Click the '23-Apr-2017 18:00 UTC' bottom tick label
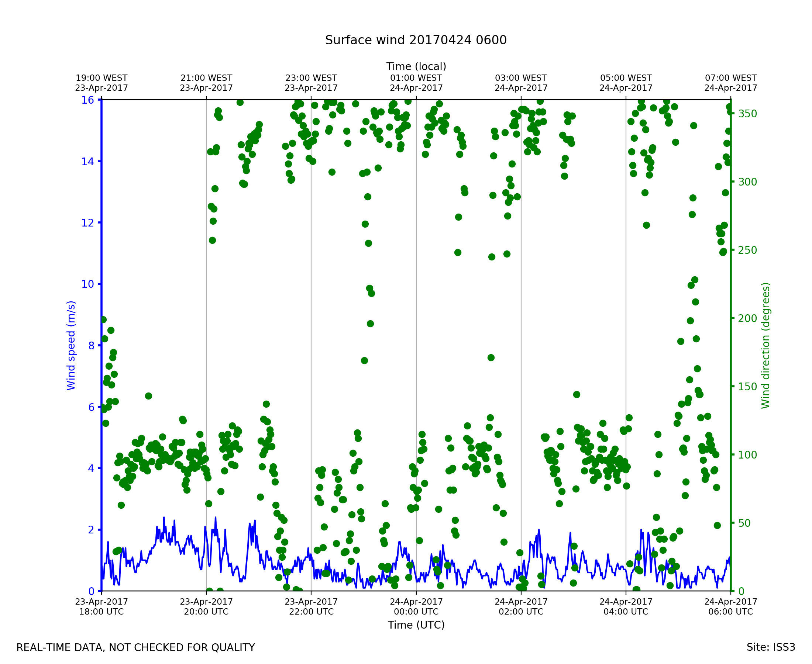This screenshot has height=664, width=812. 101,606
